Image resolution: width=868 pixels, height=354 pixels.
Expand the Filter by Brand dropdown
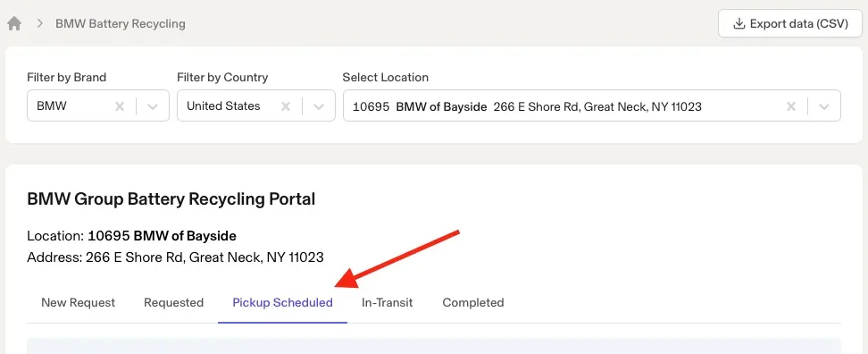point(153,106)
